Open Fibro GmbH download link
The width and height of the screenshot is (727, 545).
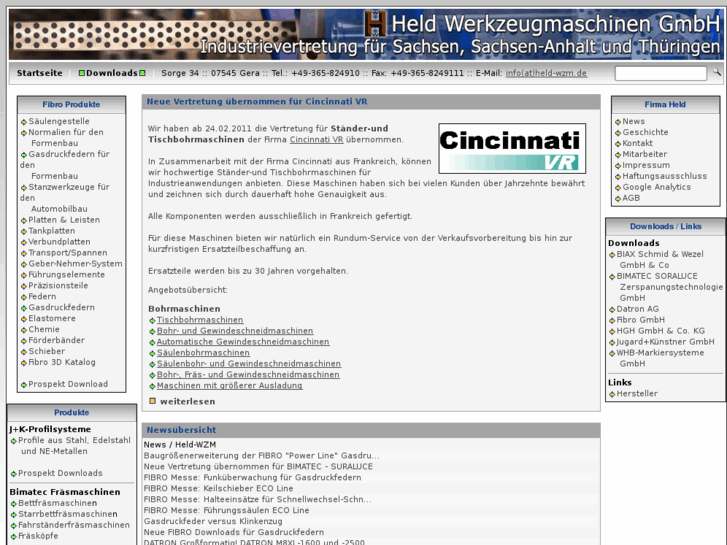(x=640, y=320)
